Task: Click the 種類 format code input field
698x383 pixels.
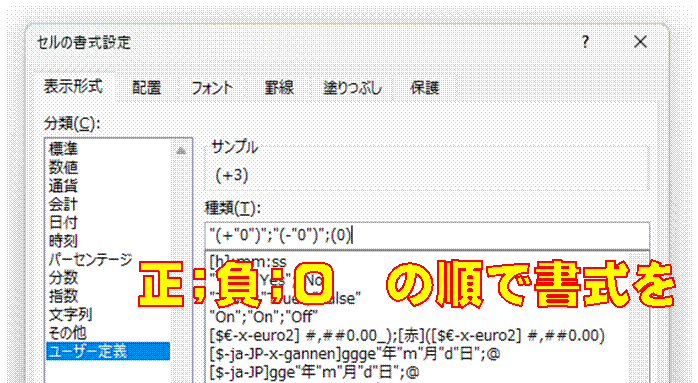Action: 427,235
